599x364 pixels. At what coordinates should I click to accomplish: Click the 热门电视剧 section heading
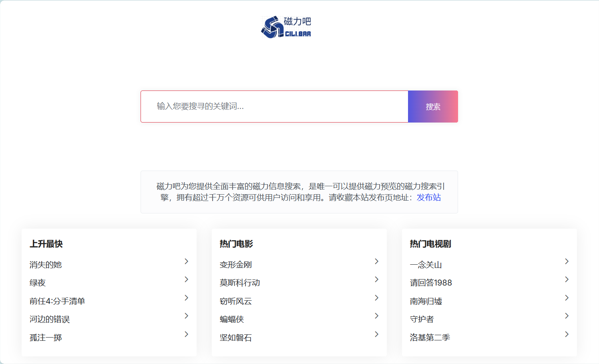coord(430,244)
